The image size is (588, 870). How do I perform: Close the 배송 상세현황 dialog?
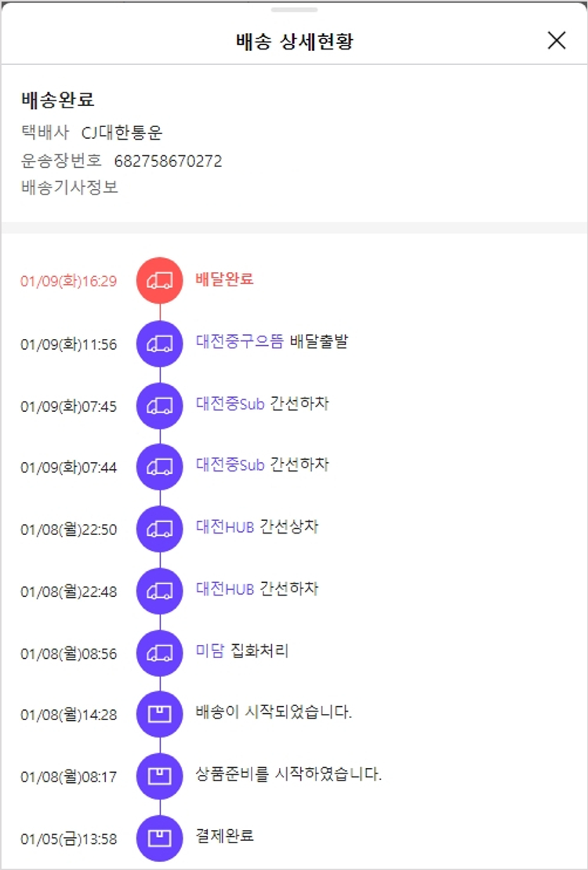tap(557, 41)
